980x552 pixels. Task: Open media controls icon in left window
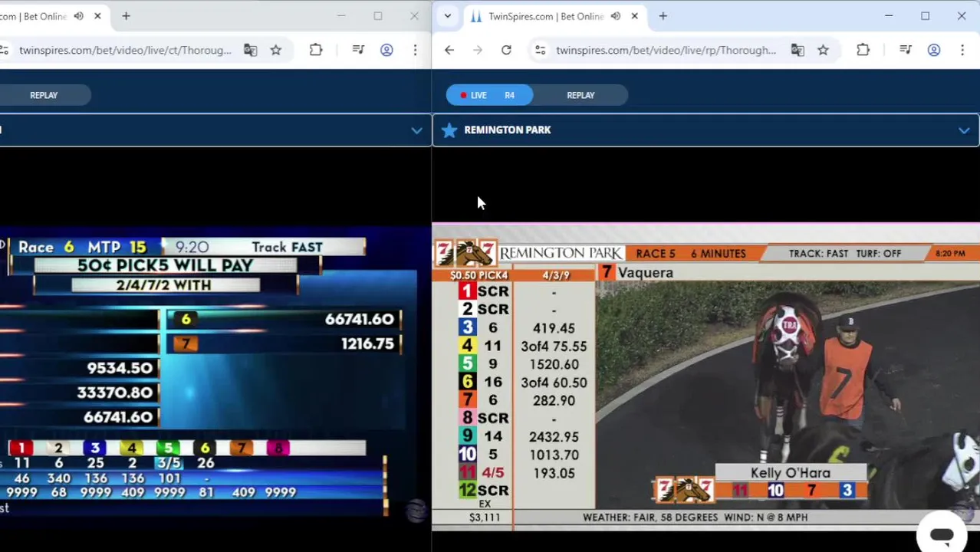coord(358,50)
